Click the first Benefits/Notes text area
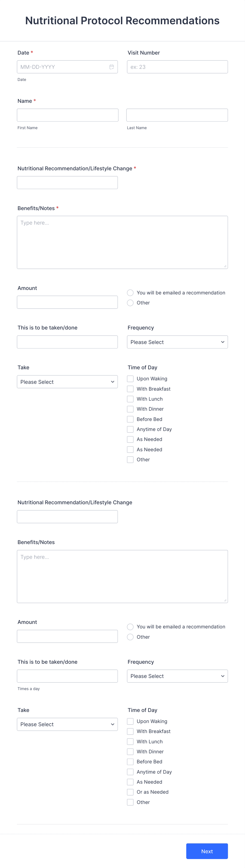Image resolution: width=245 pixels, height=868 pixels. [122, 242]
